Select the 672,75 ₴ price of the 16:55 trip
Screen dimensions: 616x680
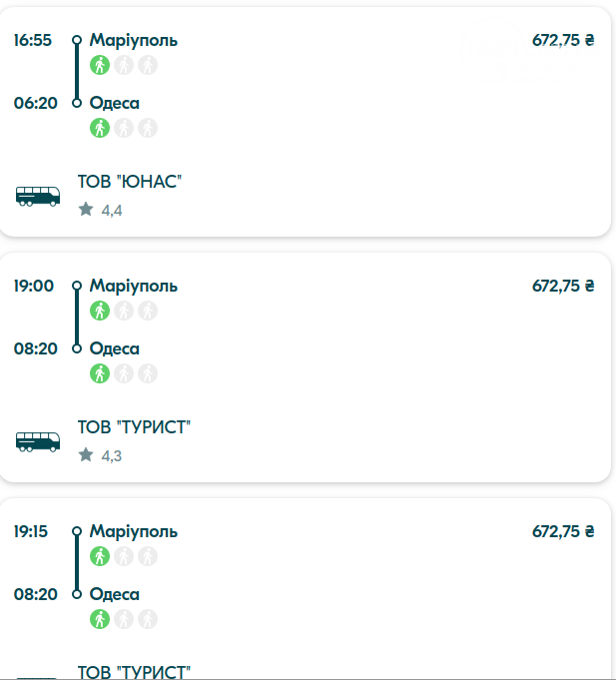click(x=563, y=40)
